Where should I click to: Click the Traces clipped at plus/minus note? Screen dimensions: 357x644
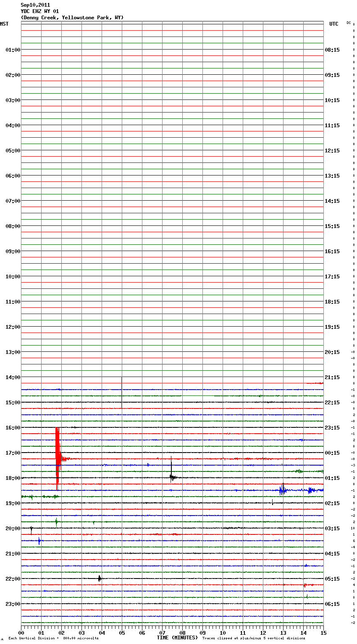pyautogui.click(x=254, y=639)
